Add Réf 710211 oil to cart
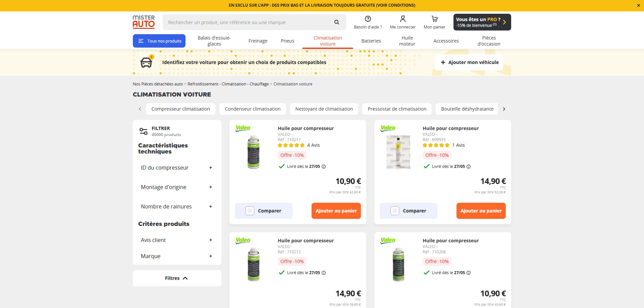The height and width of the screenshot is (308, 644). [336, 211]
